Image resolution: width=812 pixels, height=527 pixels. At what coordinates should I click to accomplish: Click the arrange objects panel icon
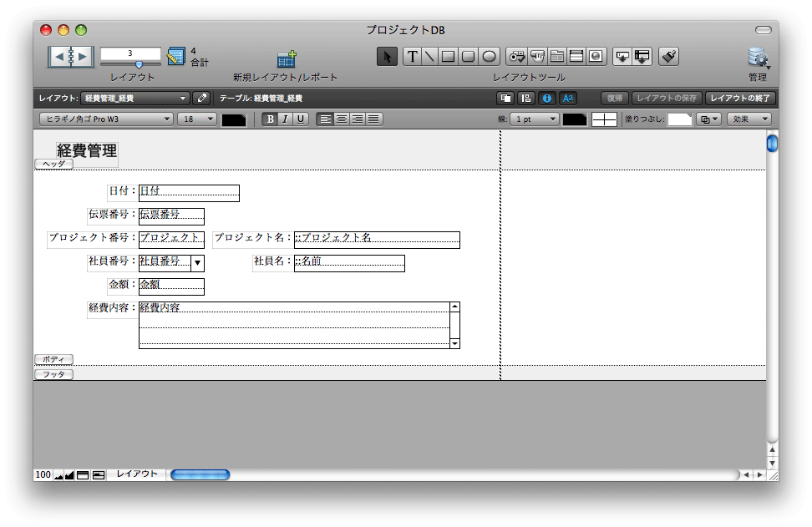click(526, 98)
